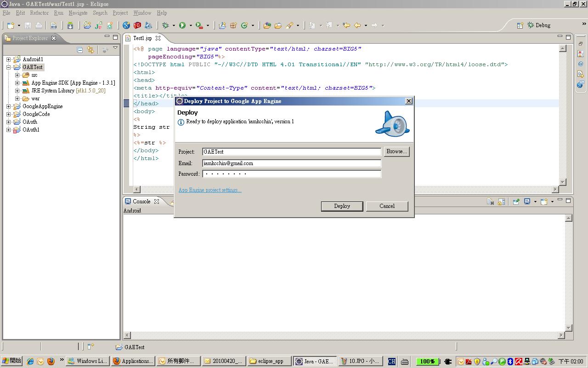Click the GWT Compile red toolbox icon
This screenshot has width=588, height=368.
pyautogui.click(x=137, y=25)
